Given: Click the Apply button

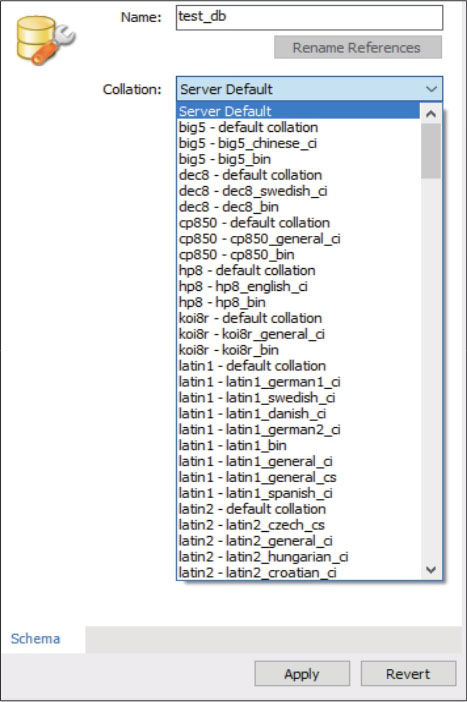Looking at the screenshot, I should pos(302,674).
